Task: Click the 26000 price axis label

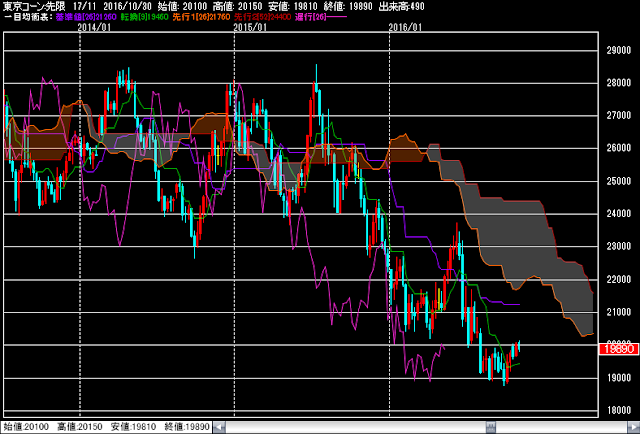Action: point(619,148)
